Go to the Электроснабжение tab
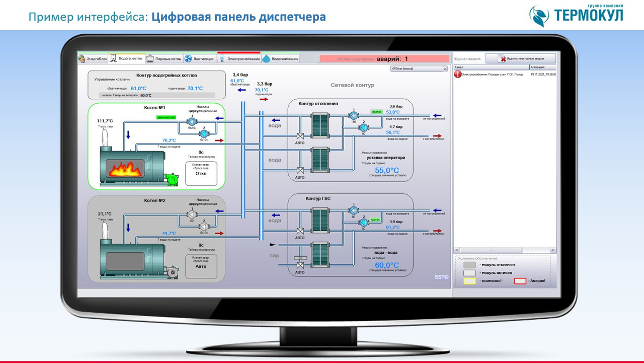Viewport: 644px width, 363px height. pos(239,58)
